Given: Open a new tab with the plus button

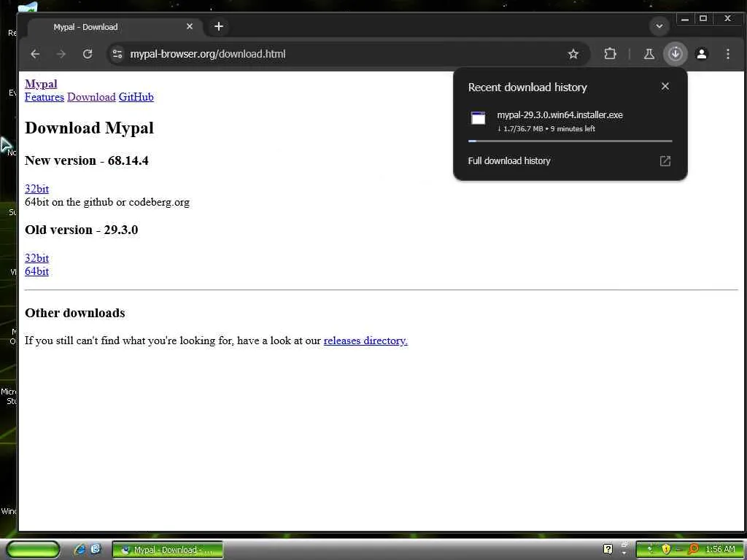Looking at the screenshot, I should (219, 27).
